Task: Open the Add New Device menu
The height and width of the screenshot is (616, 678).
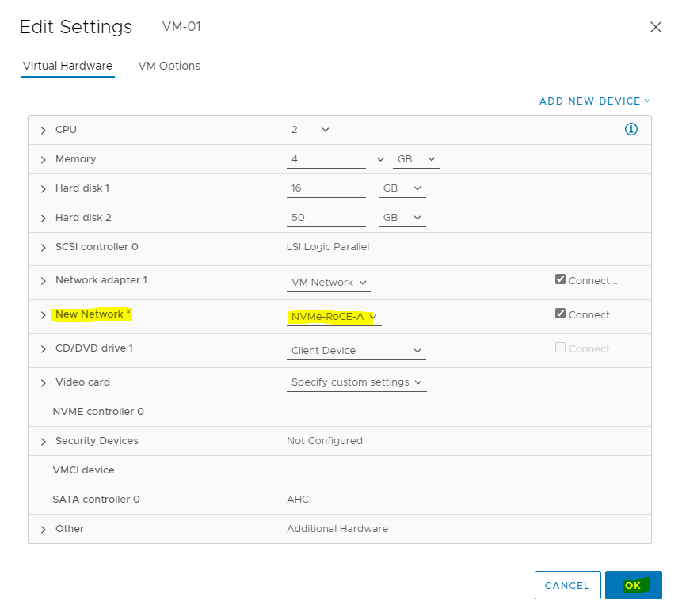Action: [x=595, y=101]
